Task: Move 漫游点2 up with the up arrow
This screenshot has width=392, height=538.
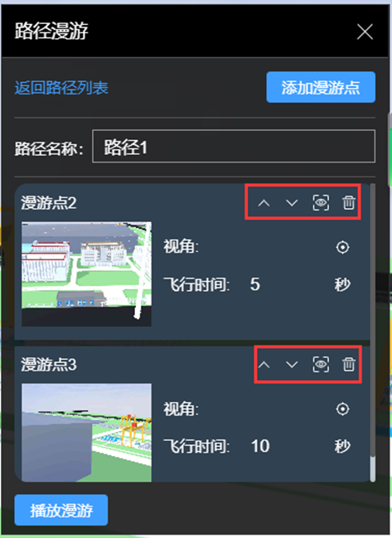Action: (x=264, y=203)
